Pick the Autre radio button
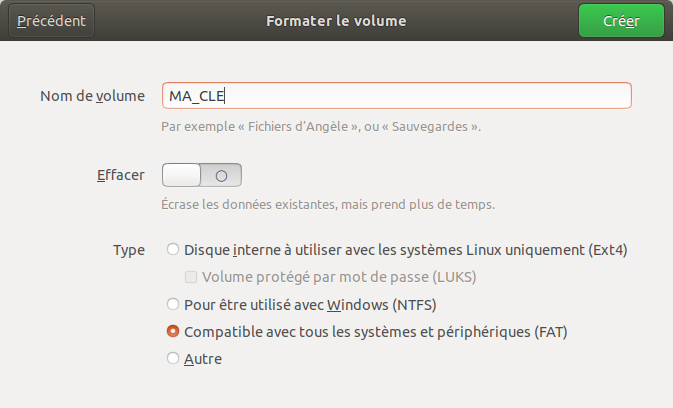The width and height of the screenshot is (673, 408). (173, 358)
